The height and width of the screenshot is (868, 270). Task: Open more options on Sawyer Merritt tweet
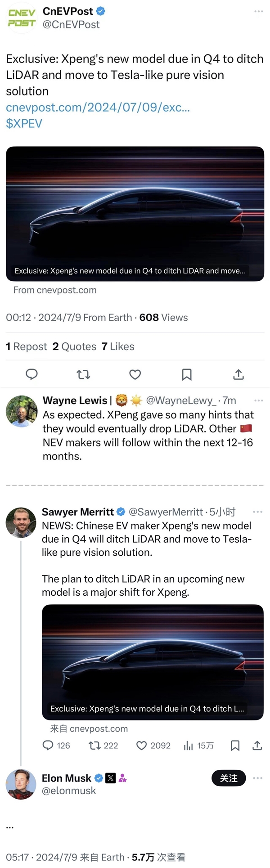(257, 512)
